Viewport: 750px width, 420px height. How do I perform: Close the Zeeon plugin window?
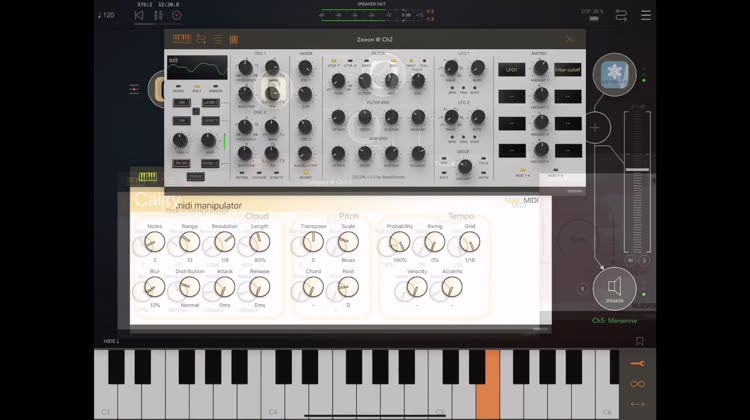coord(569,39)
